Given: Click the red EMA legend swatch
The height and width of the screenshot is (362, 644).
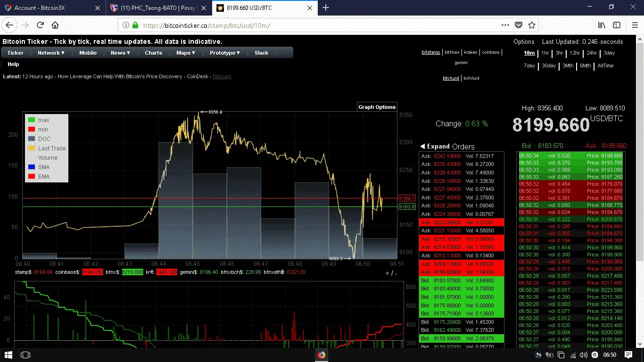Looking at the screenshot, I should 32,177.
